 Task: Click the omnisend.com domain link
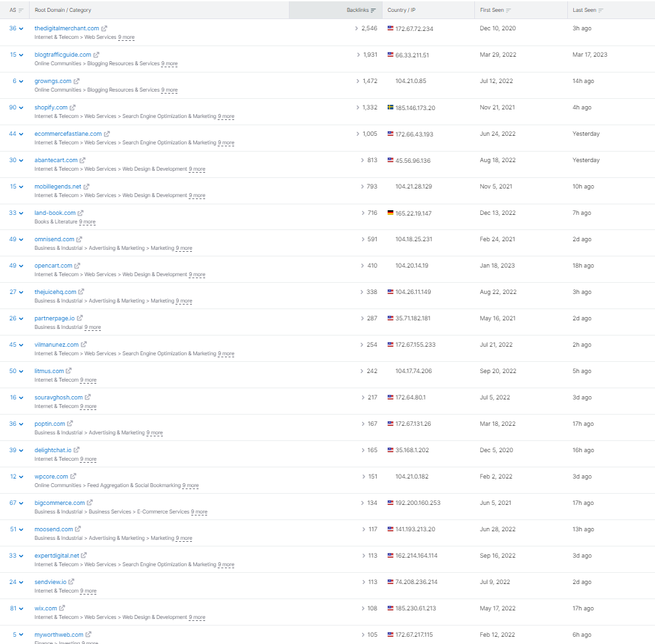[54, 239]
